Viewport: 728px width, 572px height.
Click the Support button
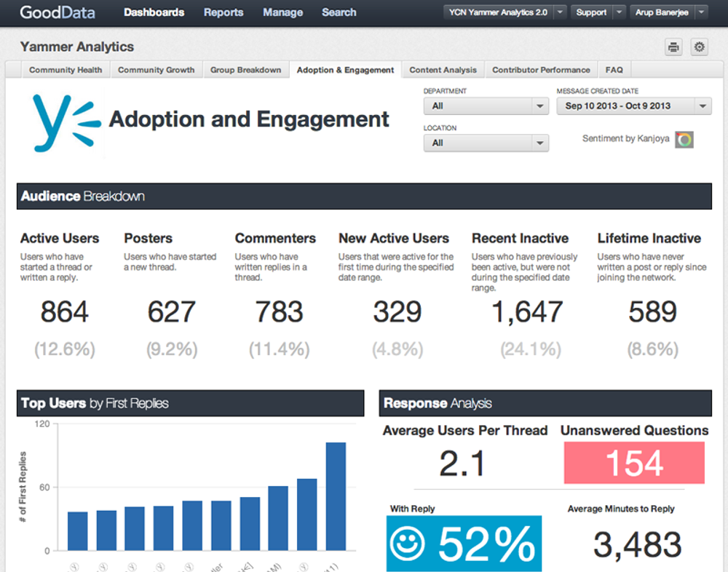591,12
